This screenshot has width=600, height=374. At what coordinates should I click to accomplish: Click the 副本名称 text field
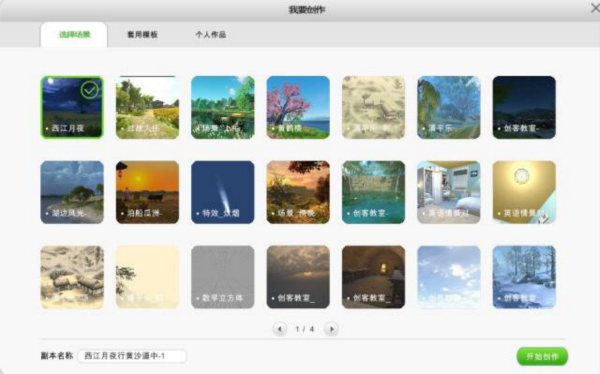[132, 356]
